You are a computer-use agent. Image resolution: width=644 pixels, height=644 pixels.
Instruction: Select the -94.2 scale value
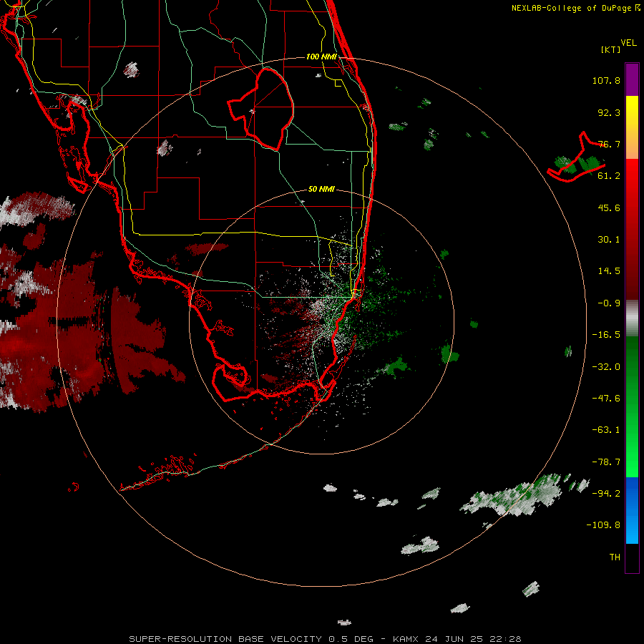(x=606, y=493)
